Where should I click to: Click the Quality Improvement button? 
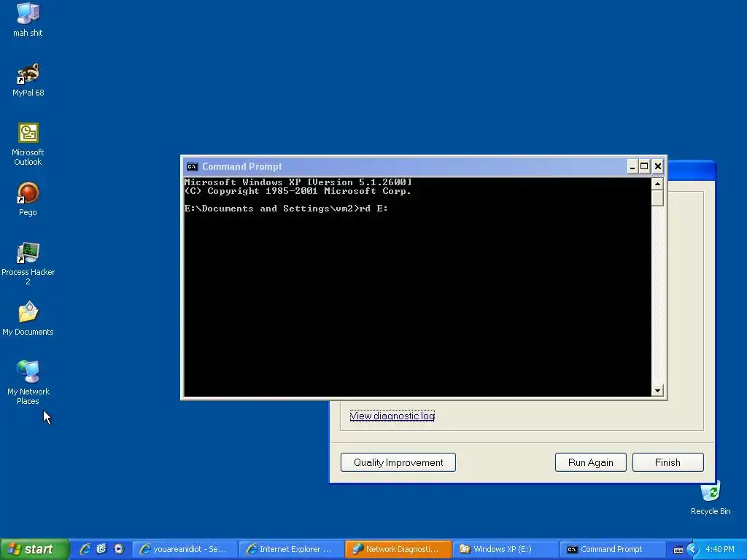click(398, 462)
